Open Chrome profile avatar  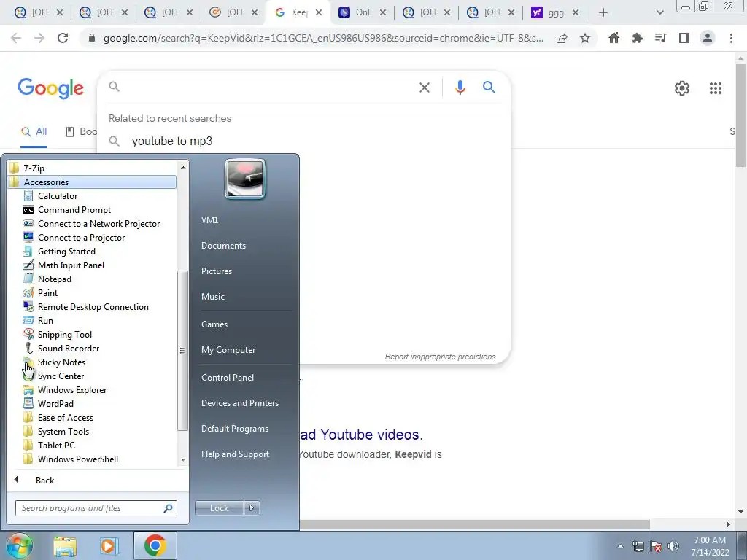tap(708, 38)
